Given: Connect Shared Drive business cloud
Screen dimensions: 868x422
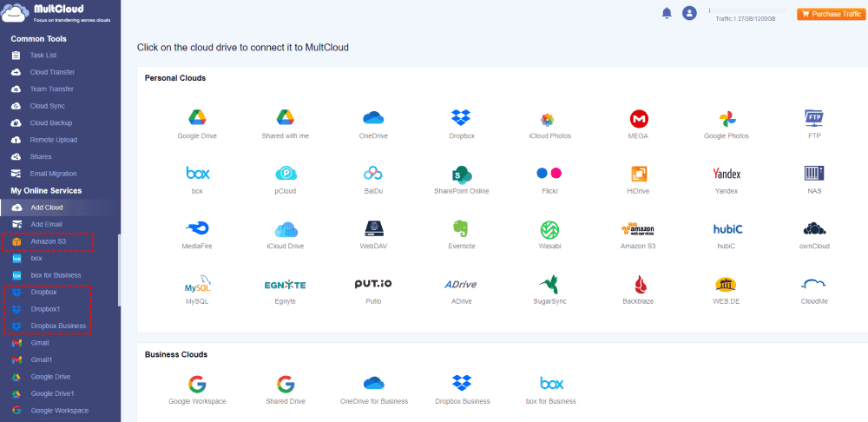Looking at the screenshot, I should [285, 389].
